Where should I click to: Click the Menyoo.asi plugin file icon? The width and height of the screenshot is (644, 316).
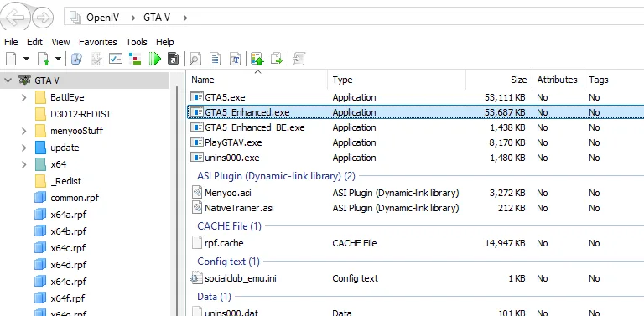tap(198, 193)
